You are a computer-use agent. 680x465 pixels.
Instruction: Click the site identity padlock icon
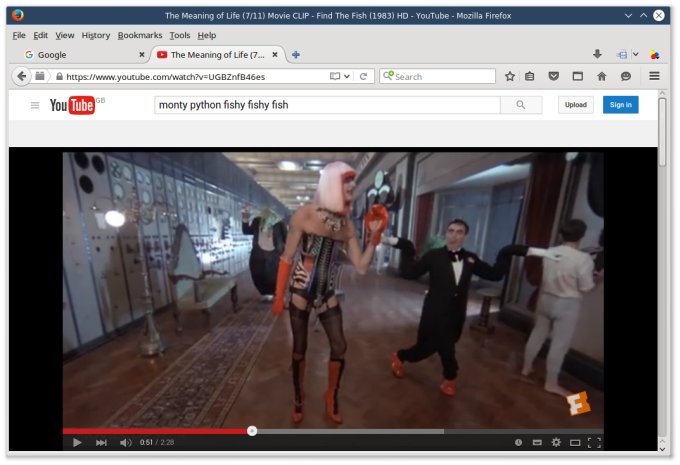(x=59, y=76)
